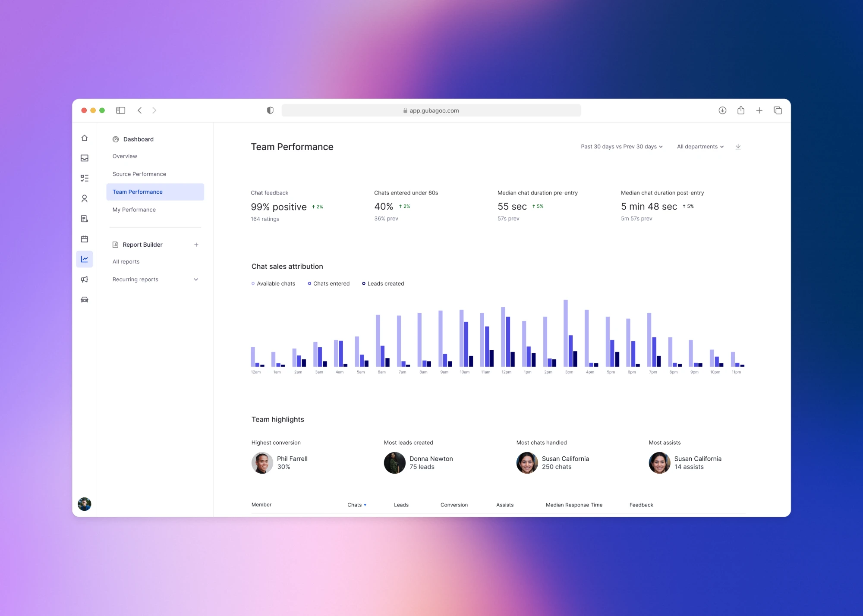Screen dimensions: 863x616
Task: Click the Leads column header
Action: pos(401,505)
